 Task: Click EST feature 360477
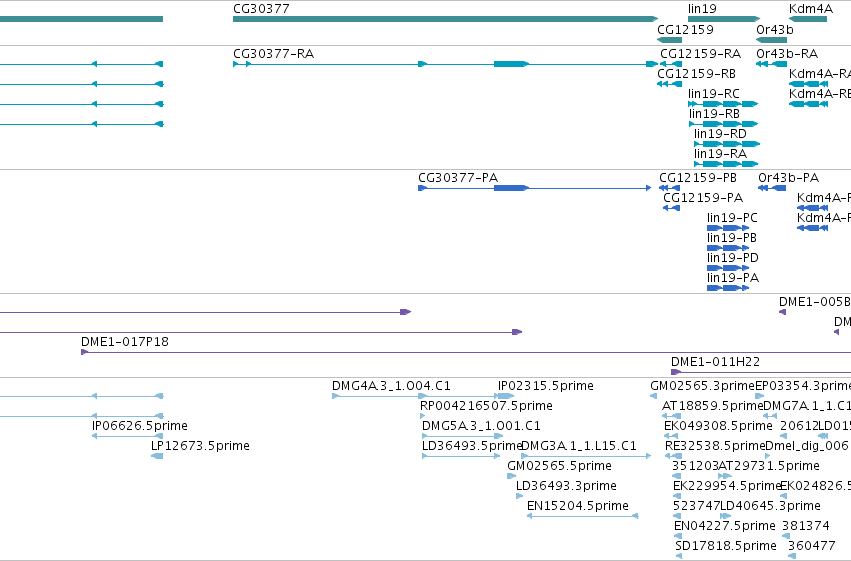click(792, 556)
